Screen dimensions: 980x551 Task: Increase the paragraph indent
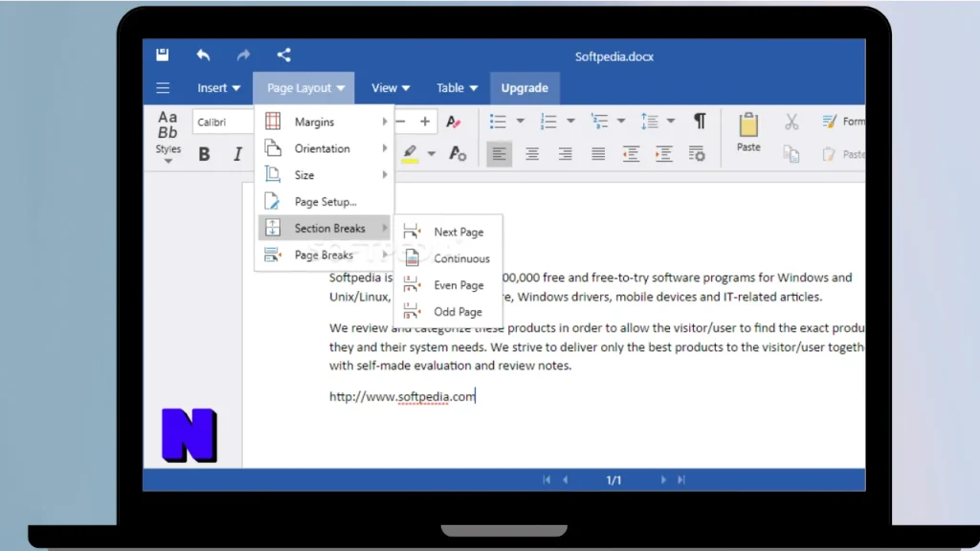coord(664,154)
